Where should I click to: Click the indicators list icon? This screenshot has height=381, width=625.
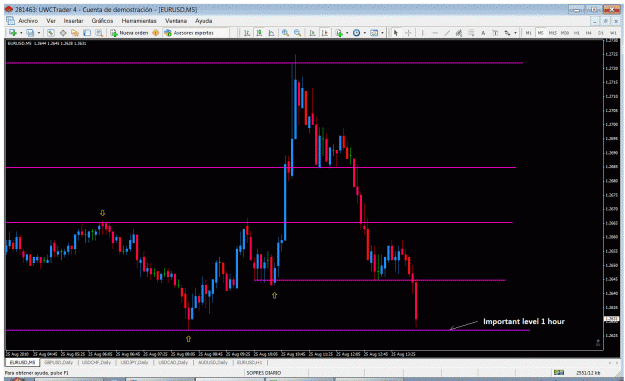click(x=339, y=33)
